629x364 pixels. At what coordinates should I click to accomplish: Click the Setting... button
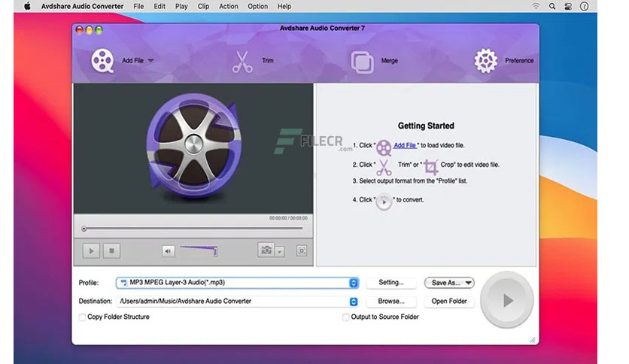click(x=391, y=283)
